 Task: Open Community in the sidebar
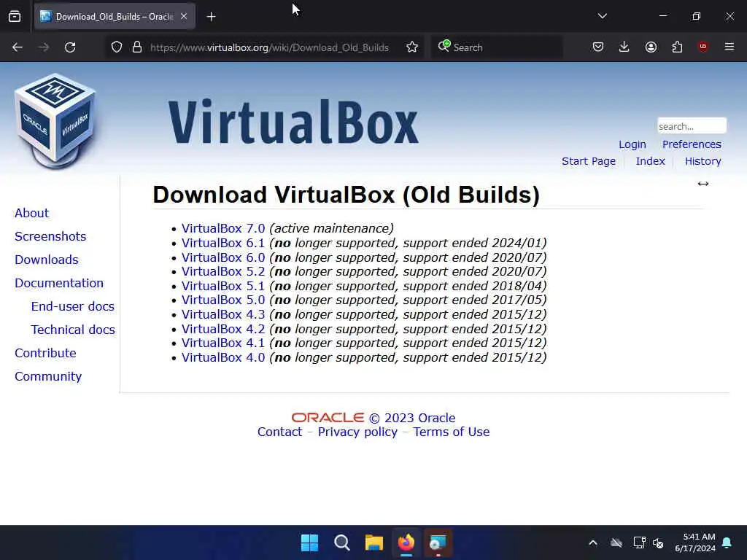(x=48, y=376)
